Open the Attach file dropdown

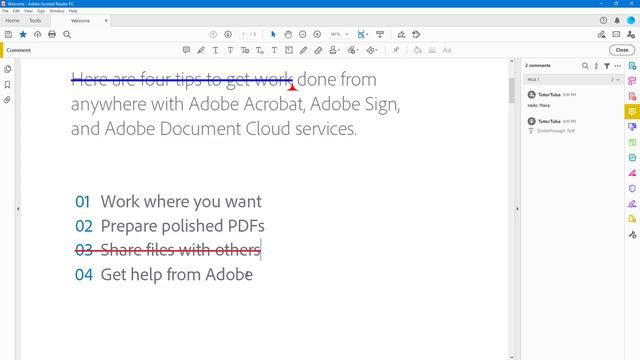click(353, 50)
